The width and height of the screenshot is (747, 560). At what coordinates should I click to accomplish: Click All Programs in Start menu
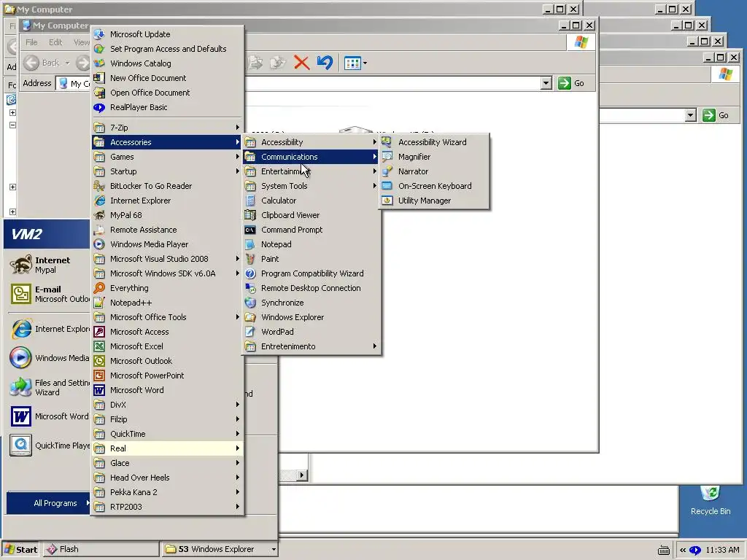coord(48,503)
